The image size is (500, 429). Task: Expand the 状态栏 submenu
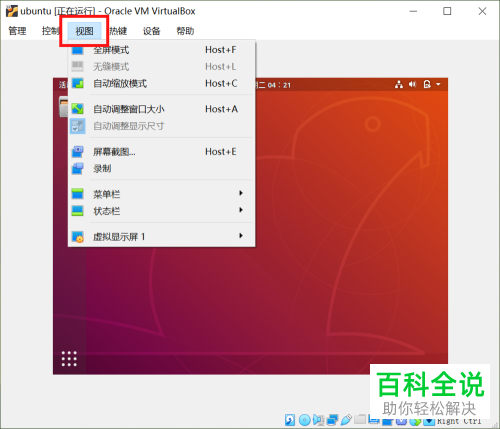162,211
